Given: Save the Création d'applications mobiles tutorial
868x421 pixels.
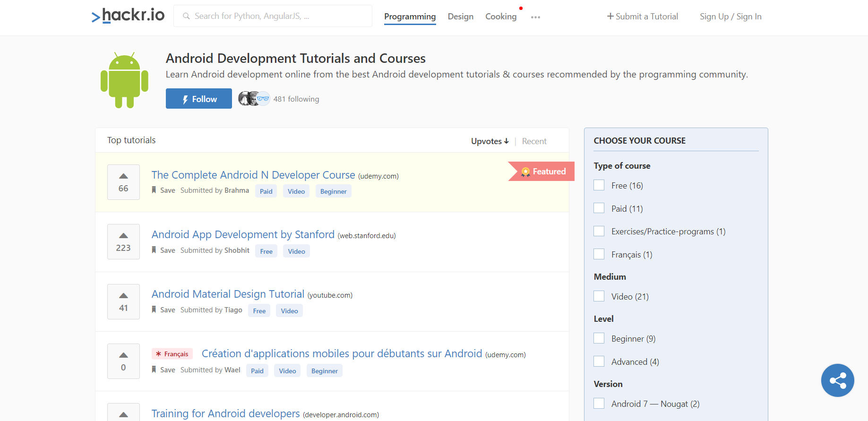Looking at the screenshot, I should 163,370.
